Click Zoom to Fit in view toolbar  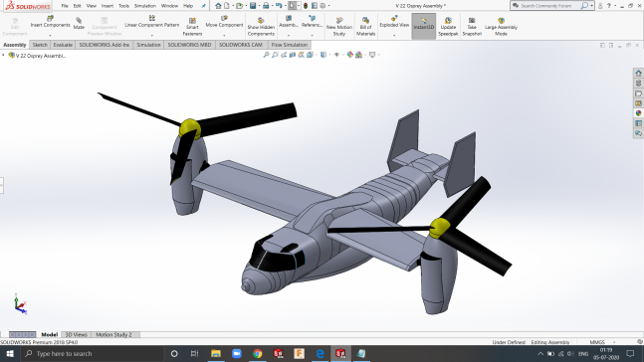pos(266,55)
